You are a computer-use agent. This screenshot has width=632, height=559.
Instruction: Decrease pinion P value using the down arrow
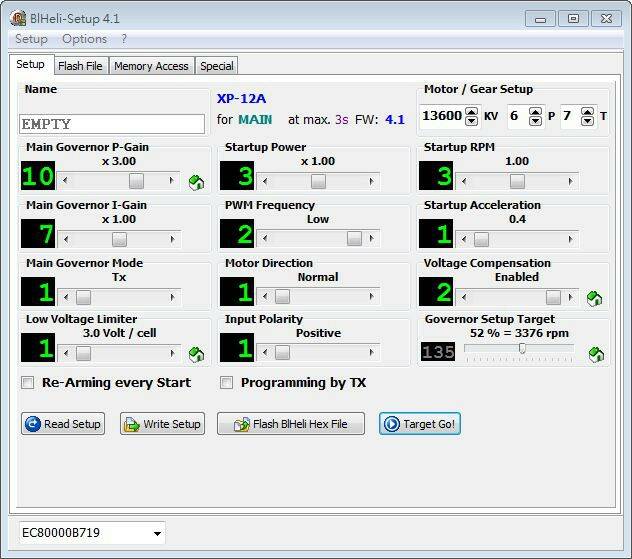535,121
